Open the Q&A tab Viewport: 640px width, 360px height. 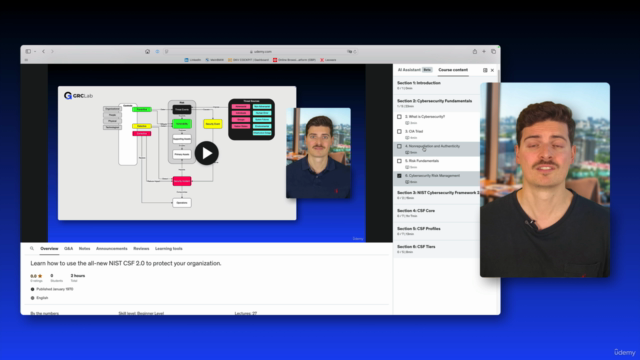tap(69, 249)
